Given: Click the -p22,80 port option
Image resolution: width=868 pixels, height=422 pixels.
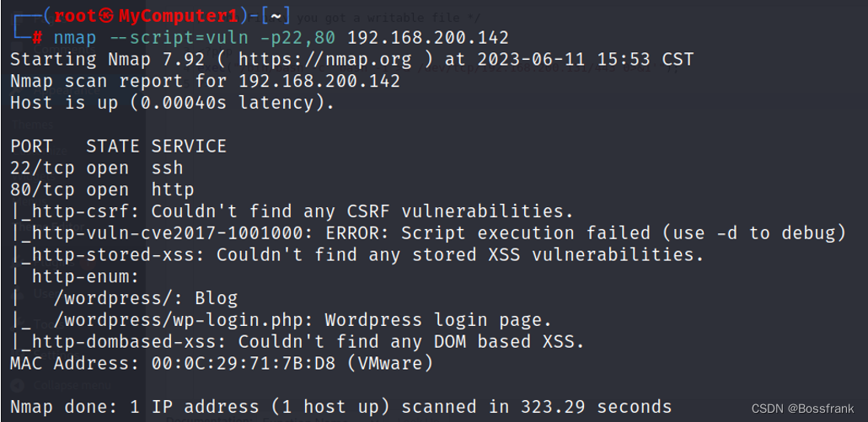Looking at the screenshot, I should 297,38.
